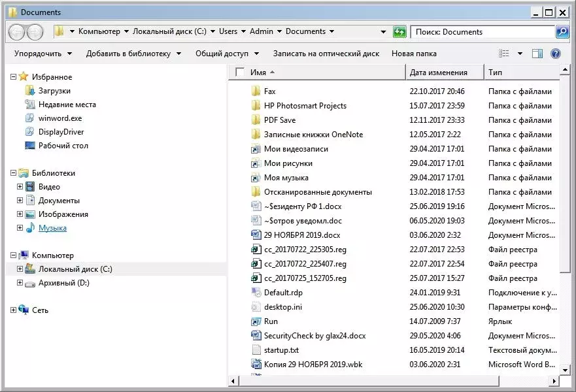Toggle the preview pane icon
The height and width of the screenshot is (392, 576).
537,54
